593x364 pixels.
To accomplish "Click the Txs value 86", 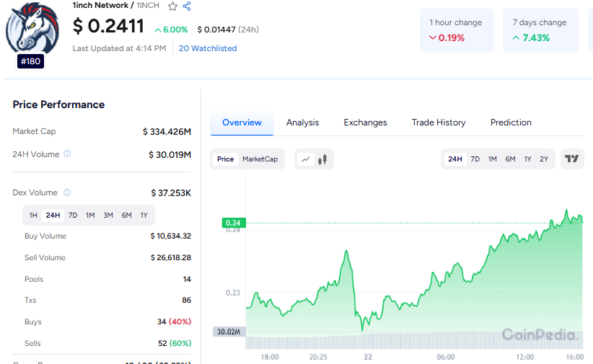I will tap(186, 300).
